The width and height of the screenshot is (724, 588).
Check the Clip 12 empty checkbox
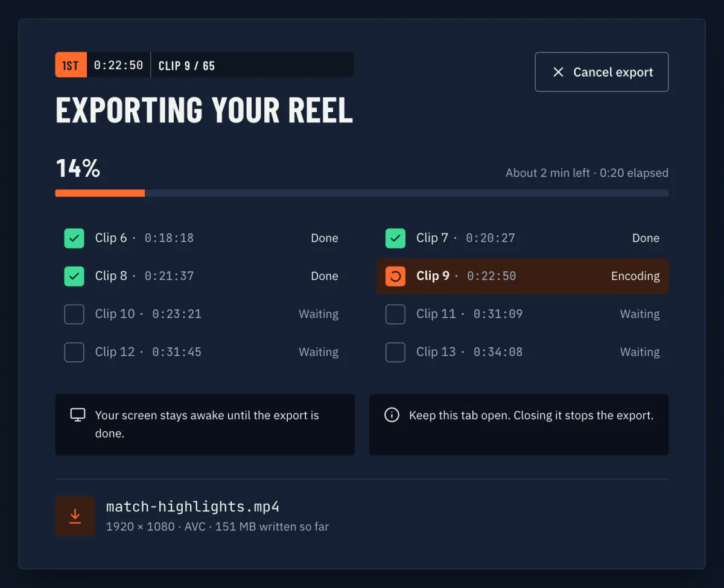point(74,352)
